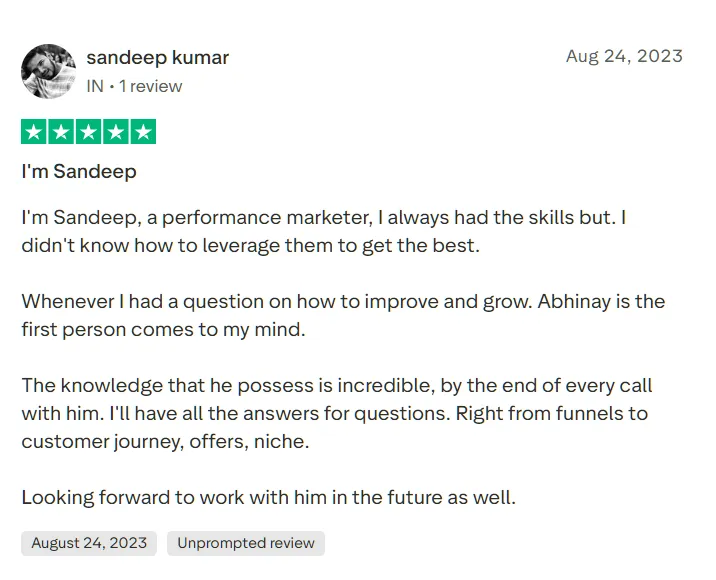Click the Unprompted review tag
This screenshot has width=716, height=580.
click(246, 543)
